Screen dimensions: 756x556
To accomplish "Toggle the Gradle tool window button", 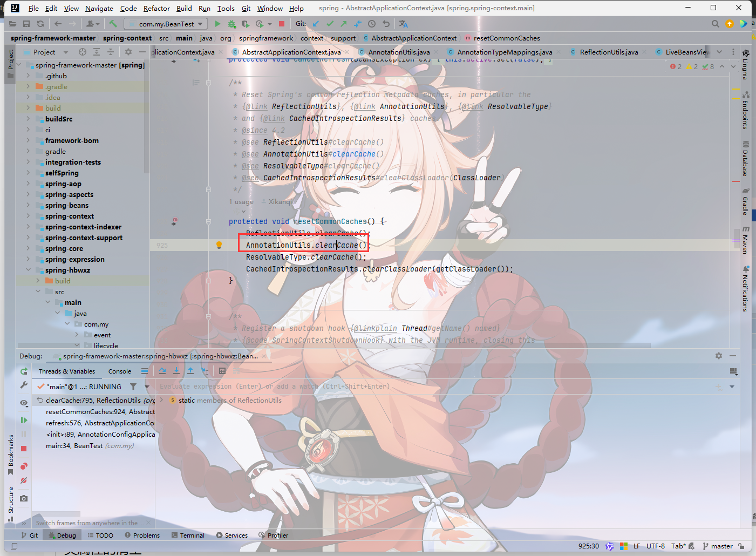I will [745, 202].
